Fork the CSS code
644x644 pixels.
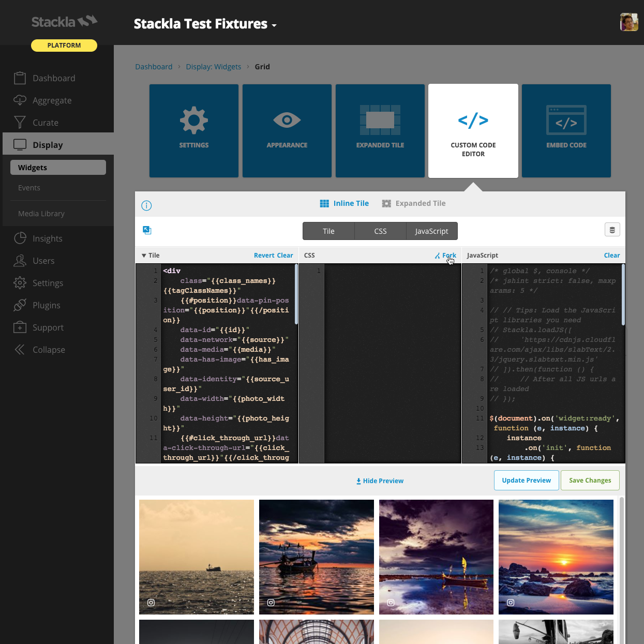click(x=446, y=255)
